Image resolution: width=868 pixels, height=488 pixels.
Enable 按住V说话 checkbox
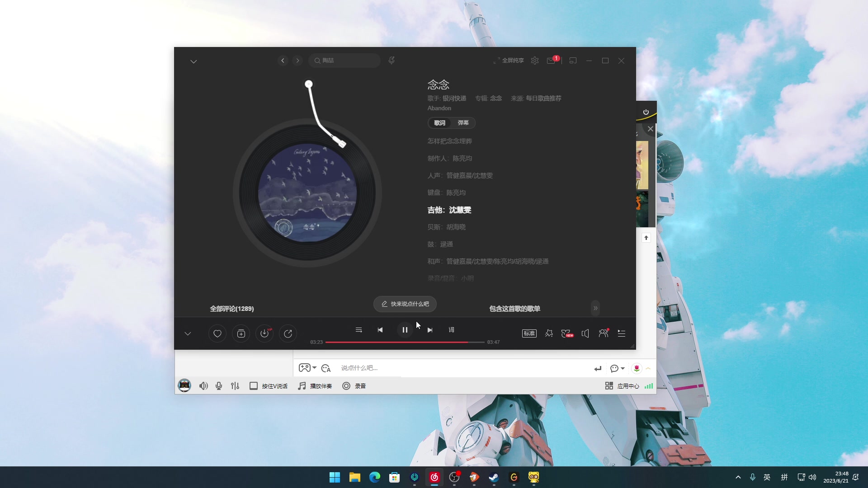coord(269,386)
